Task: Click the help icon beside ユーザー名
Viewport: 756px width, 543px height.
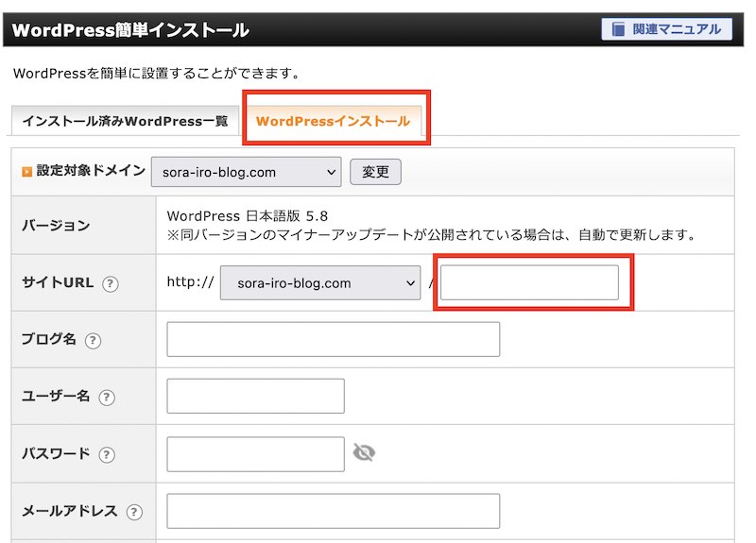Action: tap(107, 398)
